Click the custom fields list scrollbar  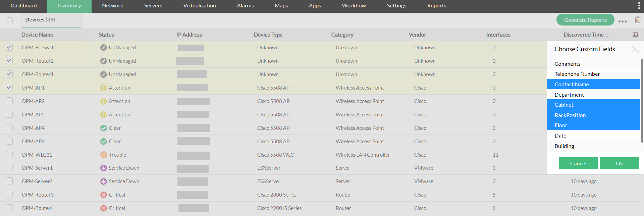(642, 101)
